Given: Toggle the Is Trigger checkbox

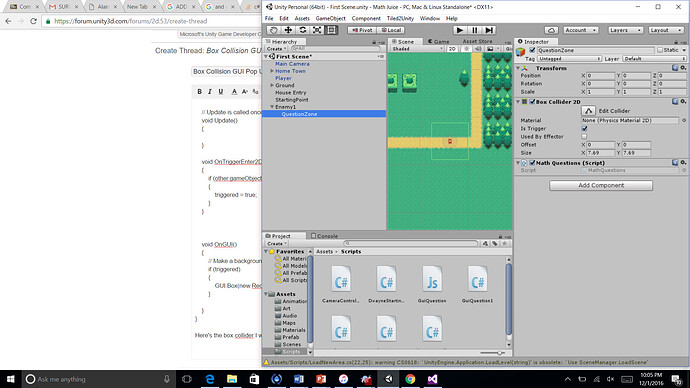Looking at the screenshot, I should point(584,128).
